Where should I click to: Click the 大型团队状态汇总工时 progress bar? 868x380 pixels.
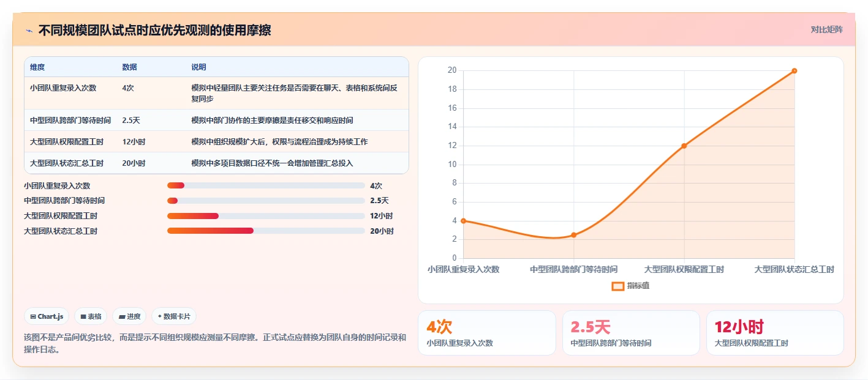pyautogui.click(x=266, y=231)
